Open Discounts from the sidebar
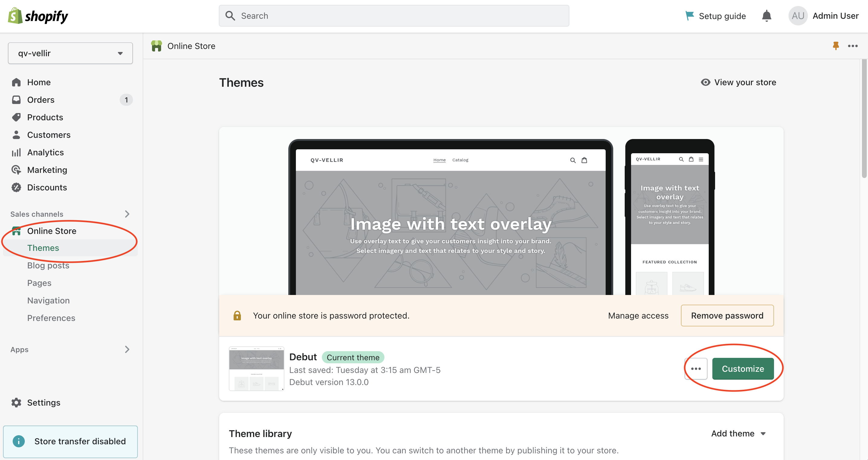Screen dimensions: 868x460 tap(47, 187)
